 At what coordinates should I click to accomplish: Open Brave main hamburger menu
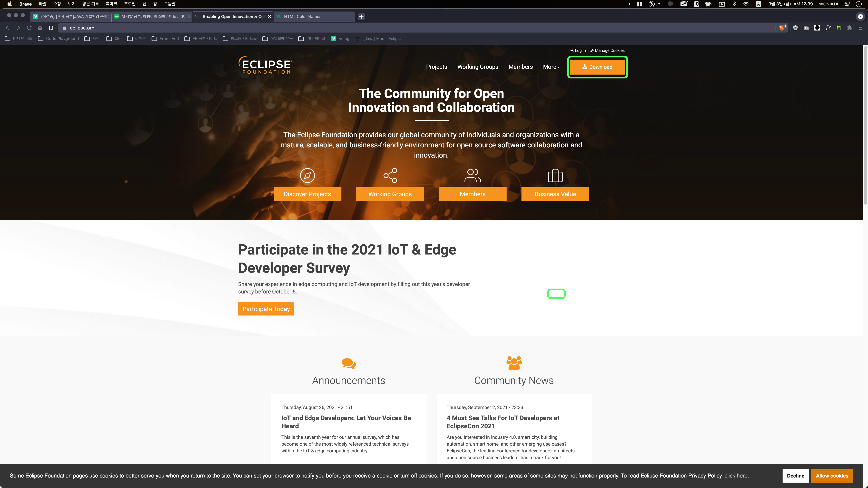[x=860, y=28]
